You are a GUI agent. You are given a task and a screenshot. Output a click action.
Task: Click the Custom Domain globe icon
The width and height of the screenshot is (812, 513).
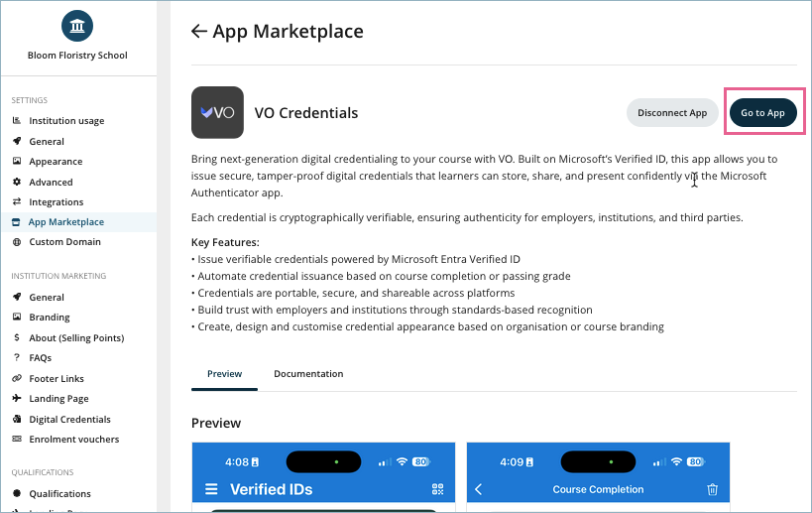tap(17, 241)
